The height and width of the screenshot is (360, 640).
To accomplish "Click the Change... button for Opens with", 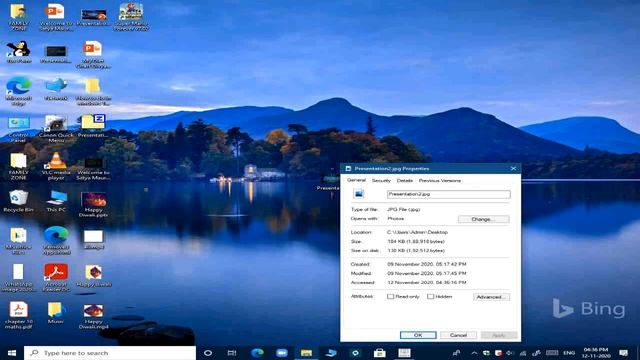I will pyautogui.click(x=483, y=219).
